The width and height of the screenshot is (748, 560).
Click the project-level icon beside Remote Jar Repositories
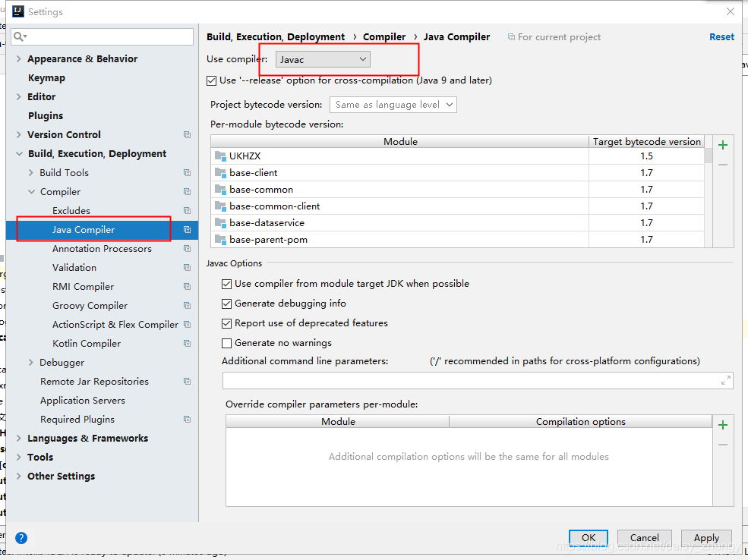pos(187,381)
